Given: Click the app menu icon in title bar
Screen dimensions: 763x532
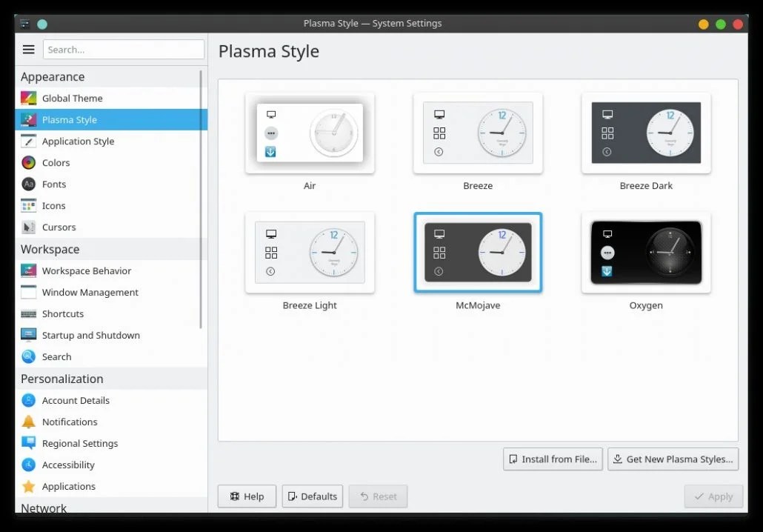Looking at the screenshot, I should 25,24.
